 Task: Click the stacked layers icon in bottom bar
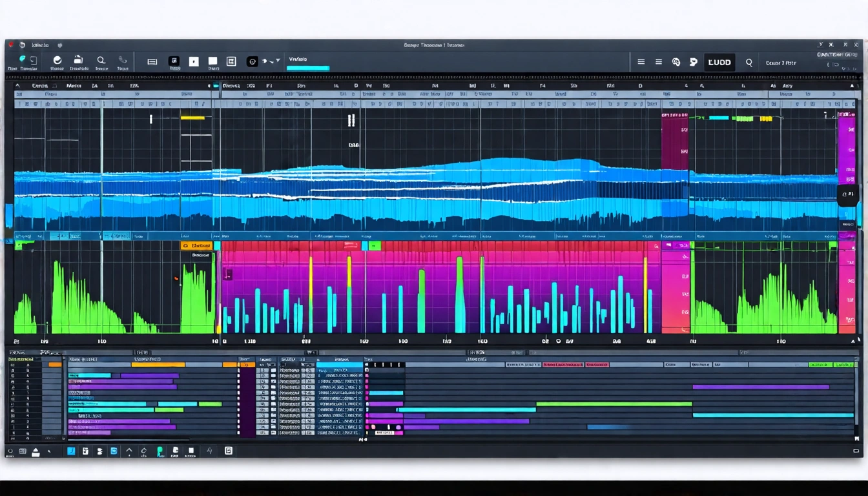pos(99,451)
